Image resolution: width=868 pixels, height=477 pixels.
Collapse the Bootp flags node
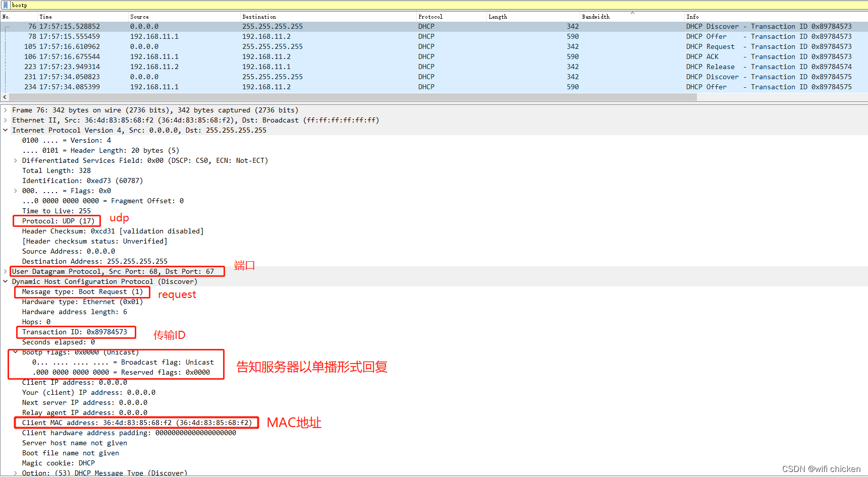tap(16, 352)
